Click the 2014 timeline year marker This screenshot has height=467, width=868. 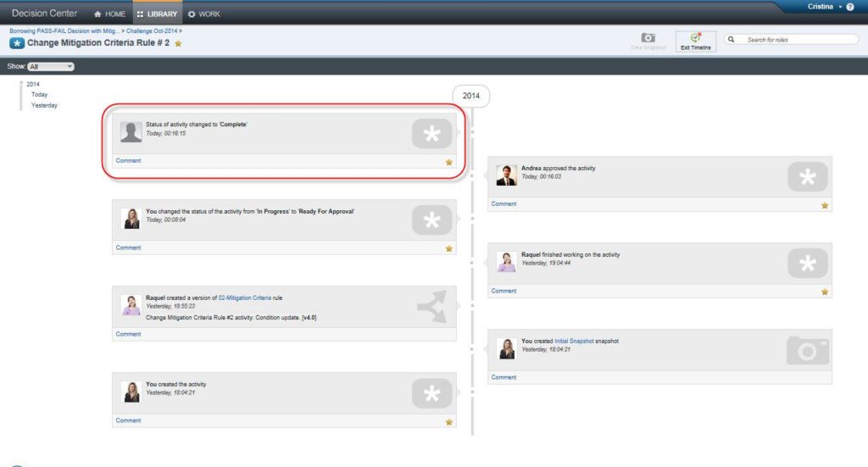point(470,96)
